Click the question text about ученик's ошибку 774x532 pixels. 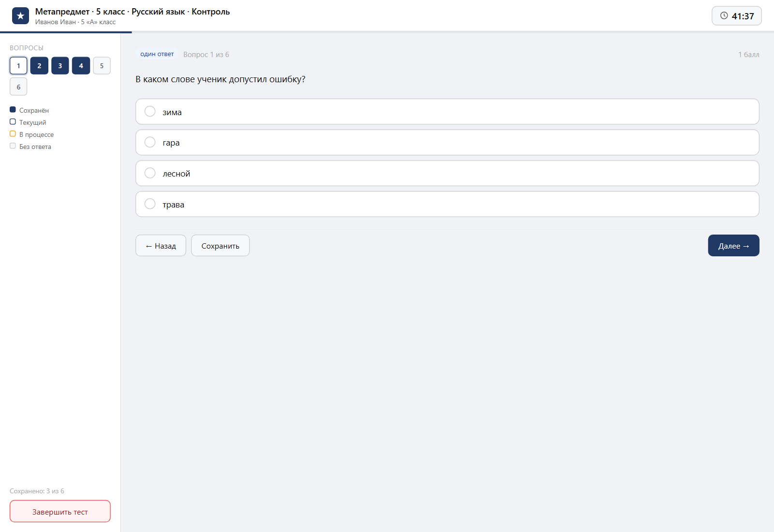[x=220, y=79]
